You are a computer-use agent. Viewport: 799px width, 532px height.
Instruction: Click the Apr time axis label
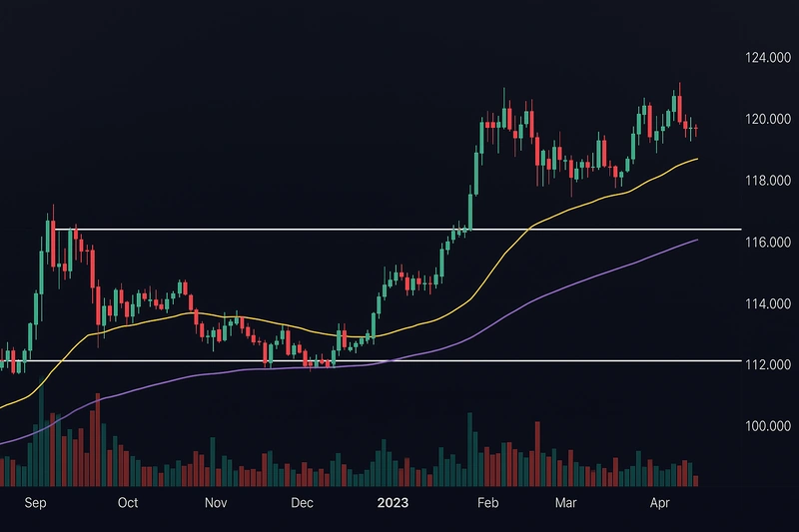click(x=659, y=504)
